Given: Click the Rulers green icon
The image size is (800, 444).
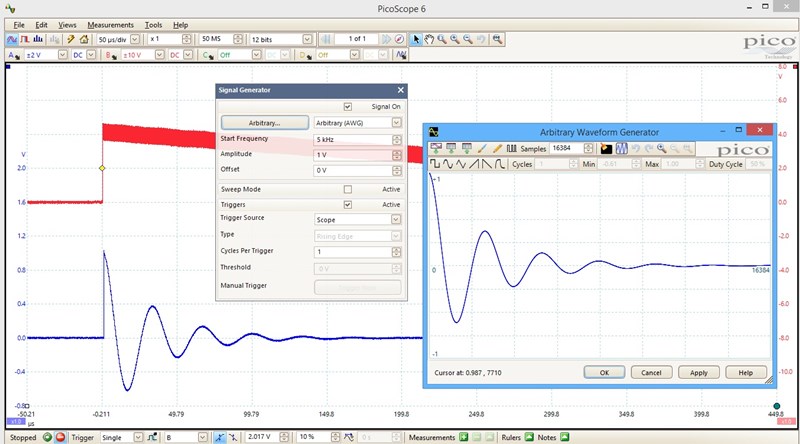Looking at the screenshot, I should coord(529,437).
